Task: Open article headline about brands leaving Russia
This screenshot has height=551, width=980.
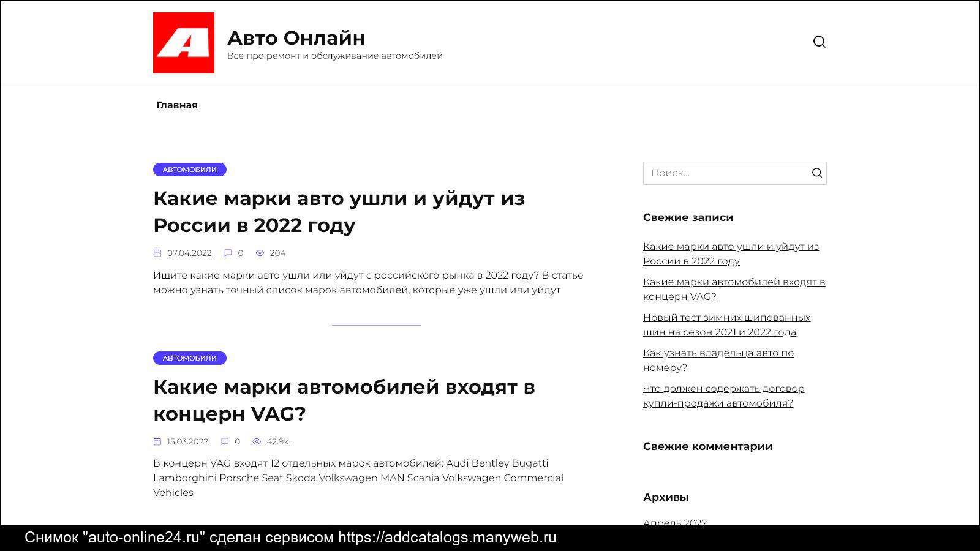Action: (x=339, y=212)
